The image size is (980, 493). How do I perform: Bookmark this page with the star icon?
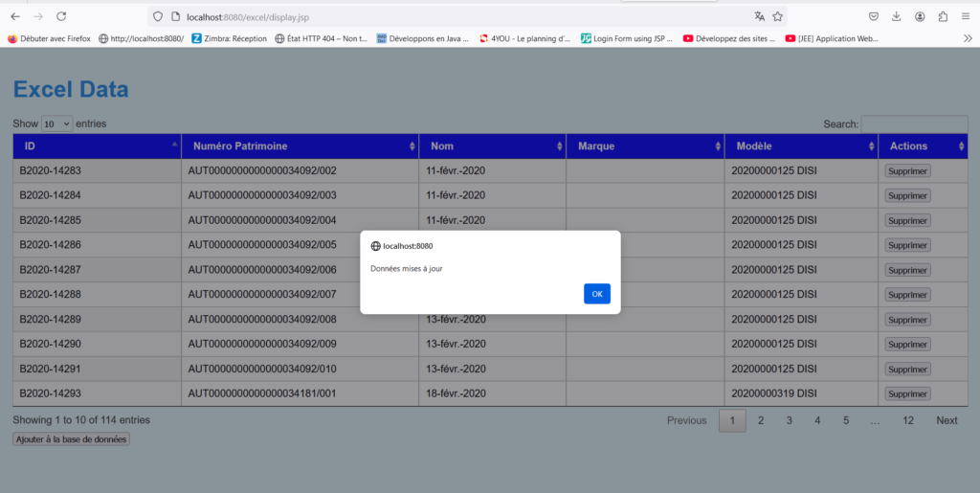(778, 16)
